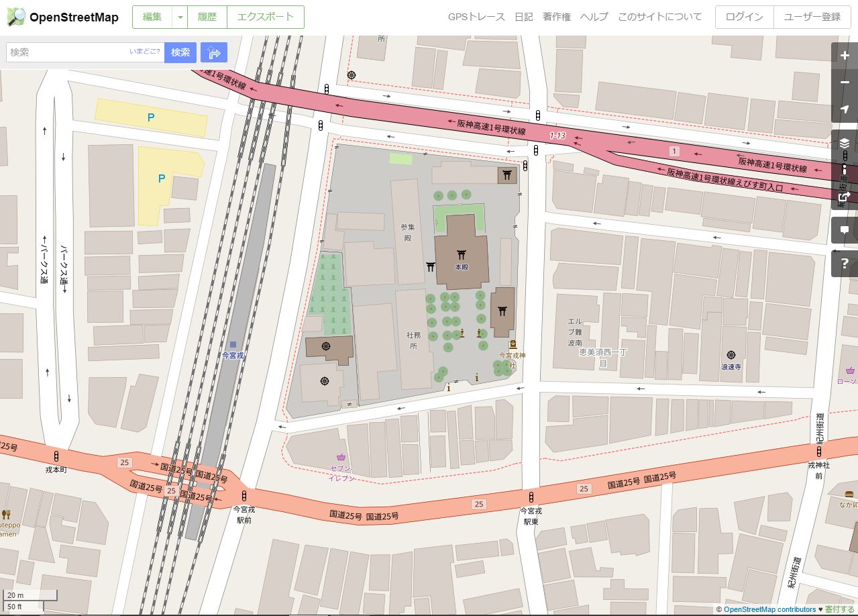
Task: Open the query features question icon
Action: [845, 264]
